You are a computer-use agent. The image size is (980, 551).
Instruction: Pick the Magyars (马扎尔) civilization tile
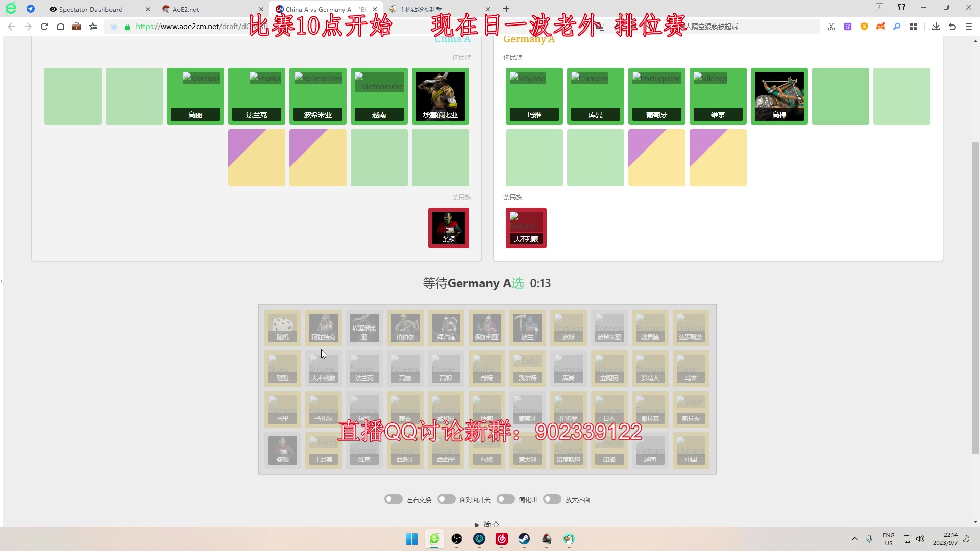coord(323,409)
